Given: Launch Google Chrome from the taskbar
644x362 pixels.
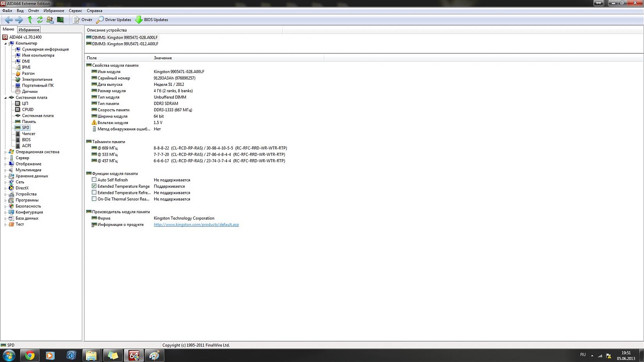Looking at the screenshot, I should 30,355.
